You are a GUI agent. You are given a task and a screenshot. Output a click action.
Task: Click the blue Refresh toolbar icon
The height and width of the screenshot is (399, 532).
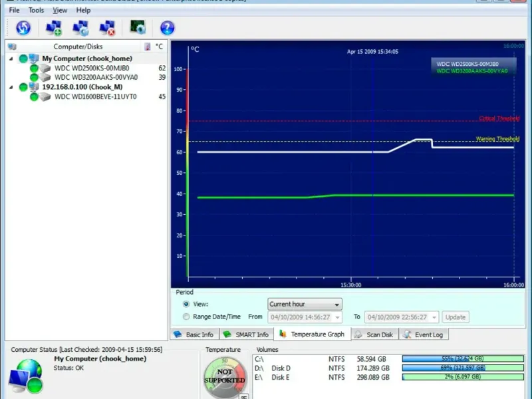23,28
